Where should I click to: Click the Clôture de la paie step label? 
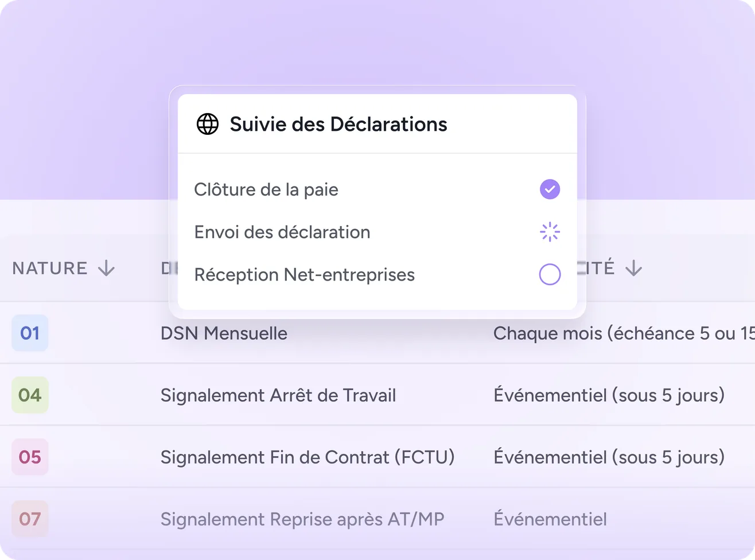tap(266, 189)
